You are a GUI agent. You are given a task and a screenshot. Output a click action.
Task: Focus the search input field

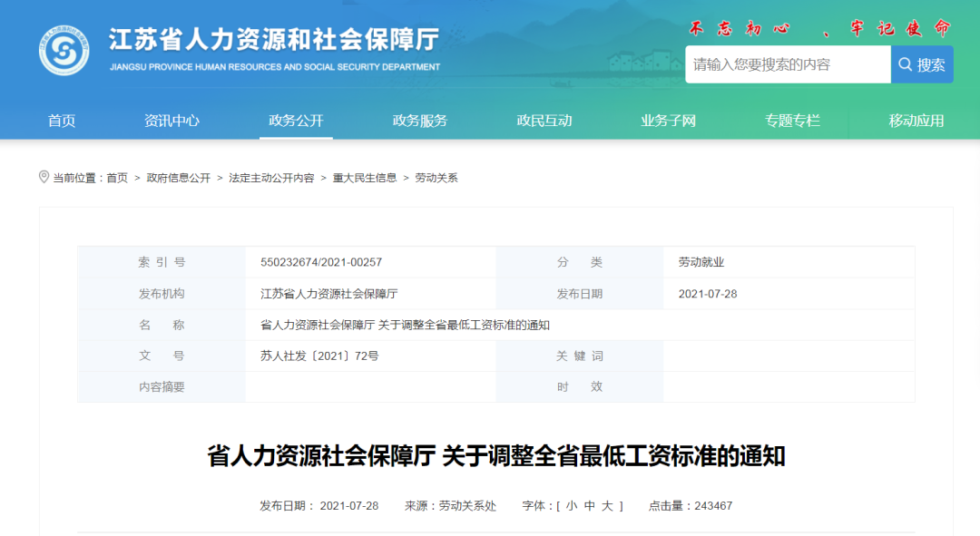click(788, 64)
